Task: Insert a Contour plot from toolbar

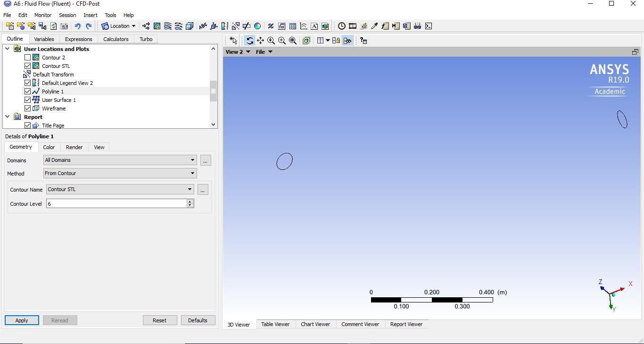Action: (157, 26)
